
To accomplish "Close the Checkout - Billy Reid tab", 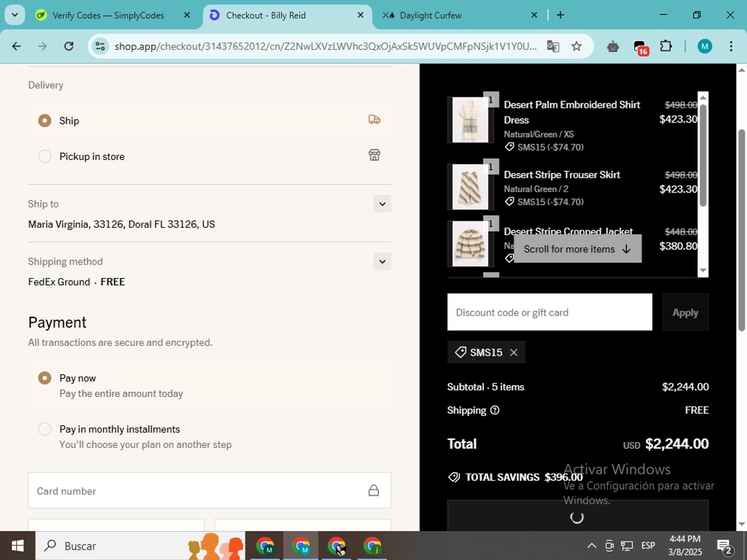I will 361,15.
